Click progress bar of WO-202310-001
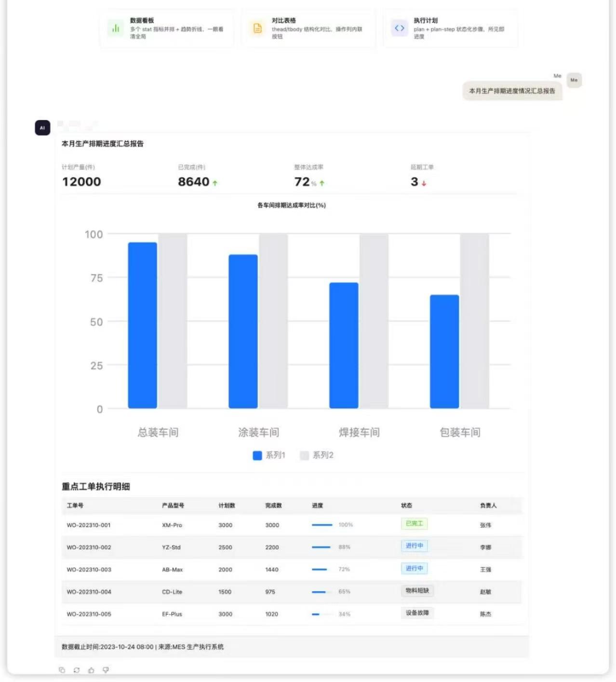The height and width of the screenshot is (682, 616). pos(322,525)
